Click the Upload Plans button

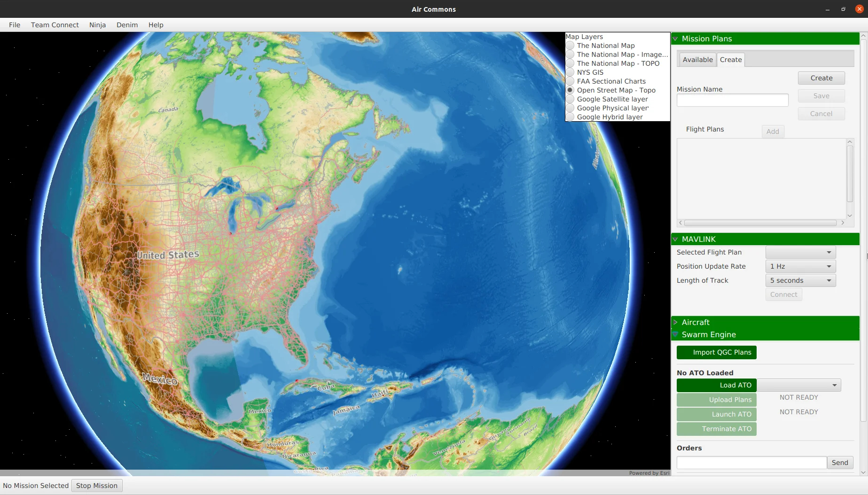[x=716, y=400]
